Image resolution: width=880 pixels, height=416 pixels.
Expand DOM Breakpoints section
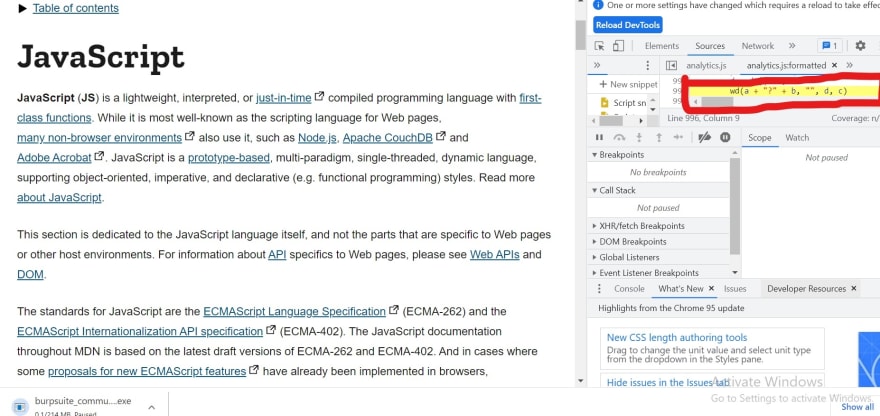(658, 241)
